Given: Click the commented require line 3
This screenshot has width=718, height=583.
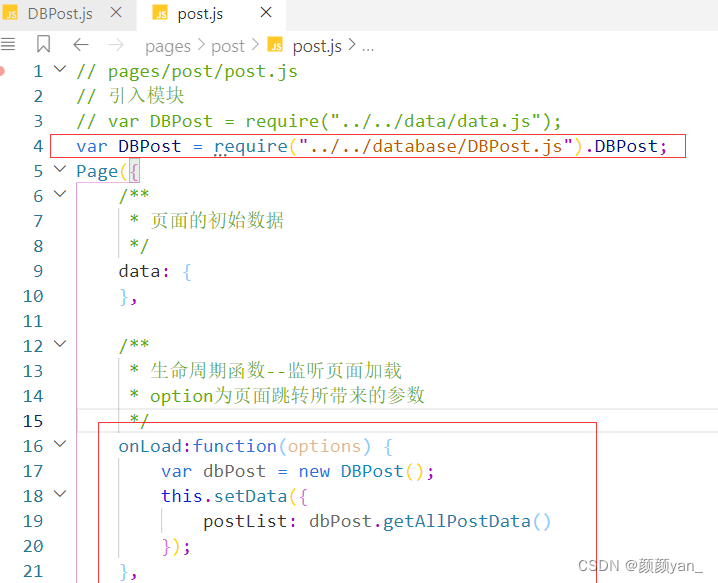Looking at the screenshot, I should point(319,121).
